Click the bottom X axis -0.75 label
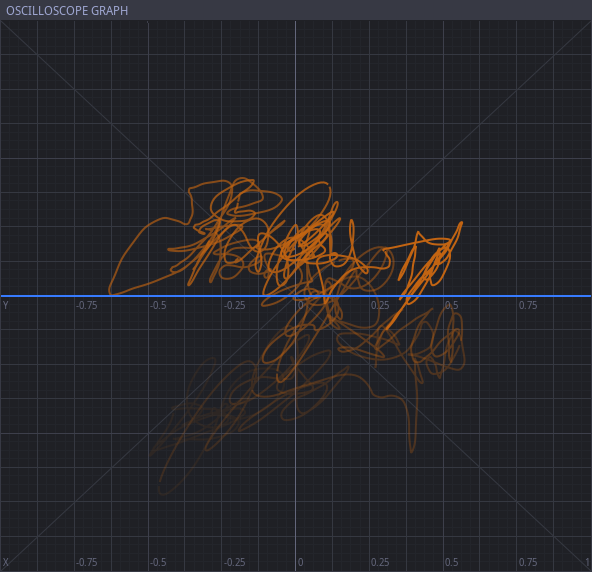This screenshot has height=572, width=592. click(86, 562)
